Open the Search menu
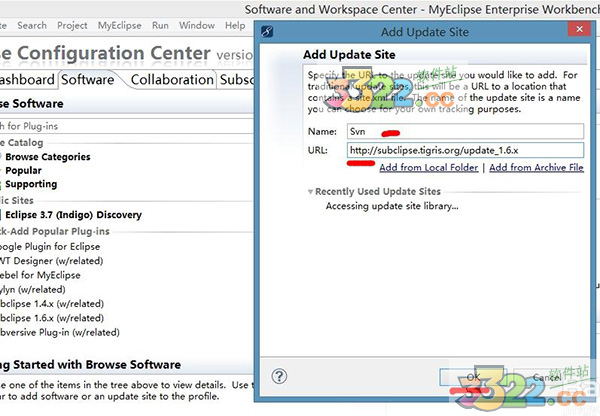 pyautogui.click(x=32, y=26)
